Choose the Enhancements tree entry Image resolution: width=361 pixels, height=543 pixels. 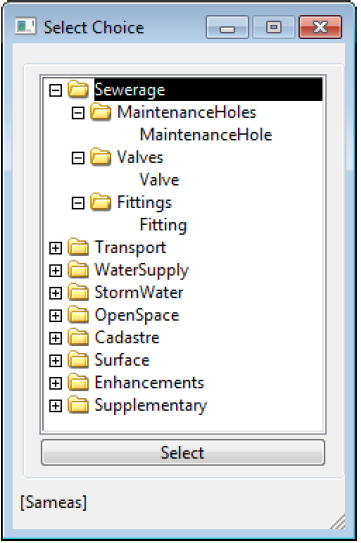[149, 383]
